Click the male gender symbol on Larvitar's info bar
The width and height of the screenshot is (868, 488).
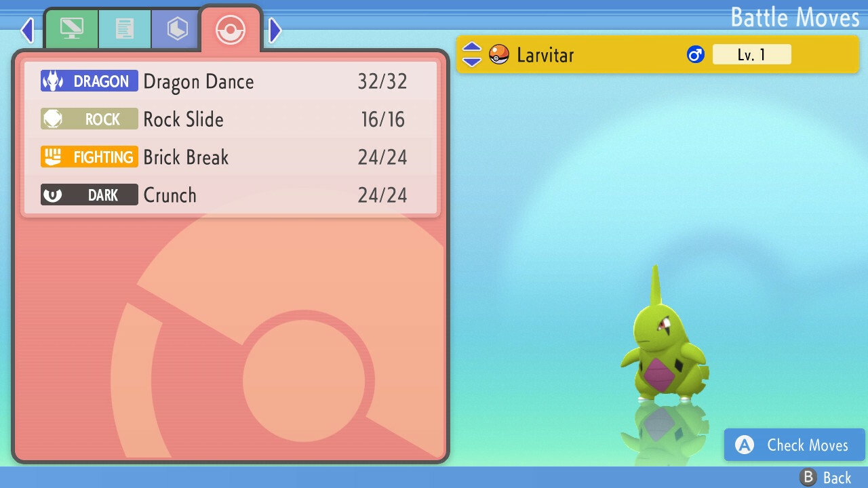click(696, 54)
